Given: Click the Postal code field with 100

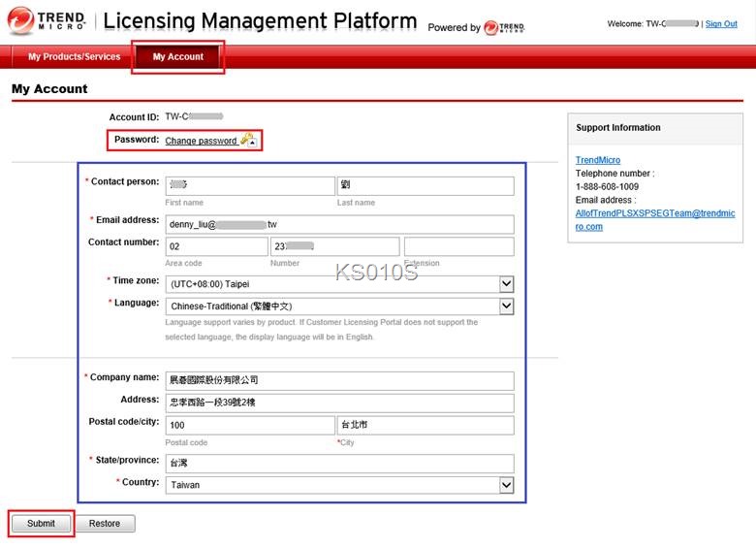Looking at the screenshot, I should coord(250,425).
